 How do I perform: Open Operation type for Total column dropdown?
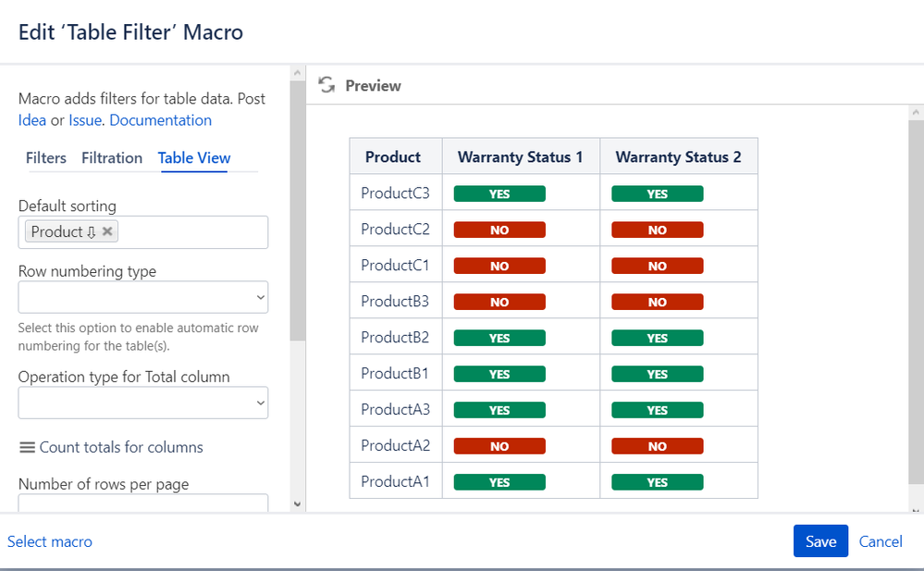(x=143, y=403)
